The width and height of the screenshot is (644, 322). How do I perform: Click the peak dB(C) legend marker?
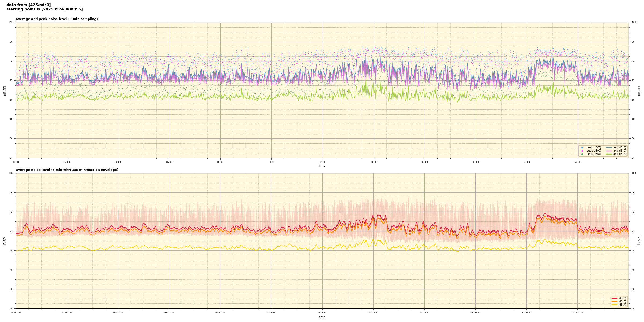point(582,151)
